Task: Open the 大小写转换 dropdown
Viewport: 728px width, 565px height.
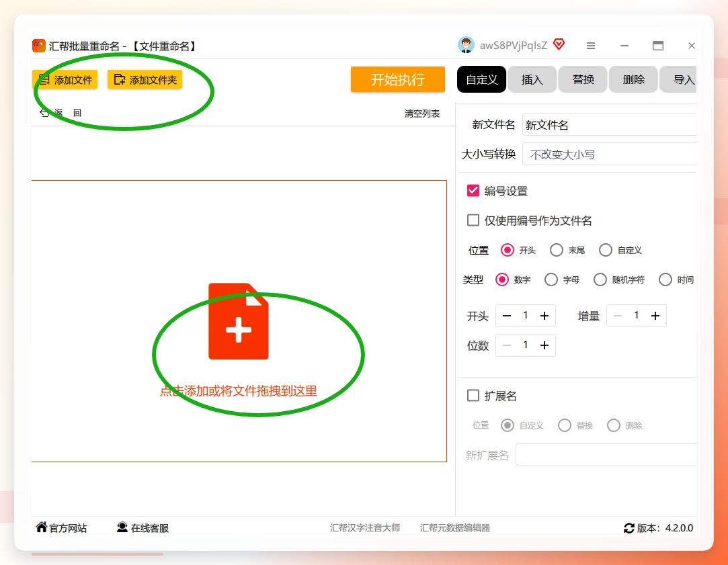Action: click(x=609, y=154)
